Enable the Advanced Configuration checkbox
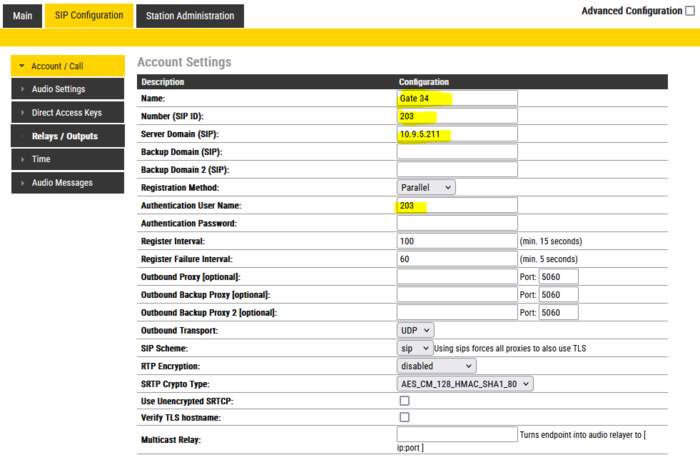 tap(690, 11)
